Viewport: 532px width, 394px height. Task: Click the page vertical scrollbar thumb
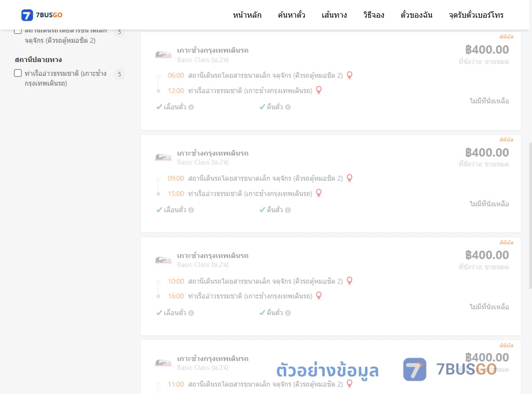[x=530, y=216]
